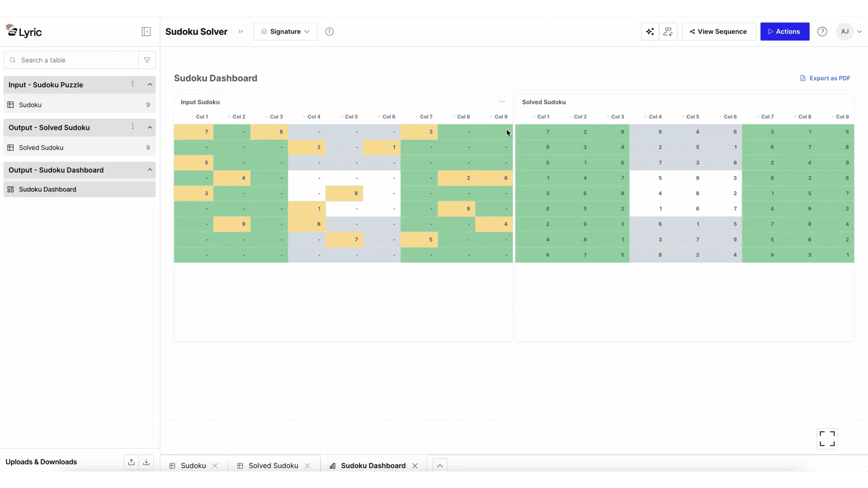Click the Actions button
Screen dimensions: 868x488
pos(785,32)
